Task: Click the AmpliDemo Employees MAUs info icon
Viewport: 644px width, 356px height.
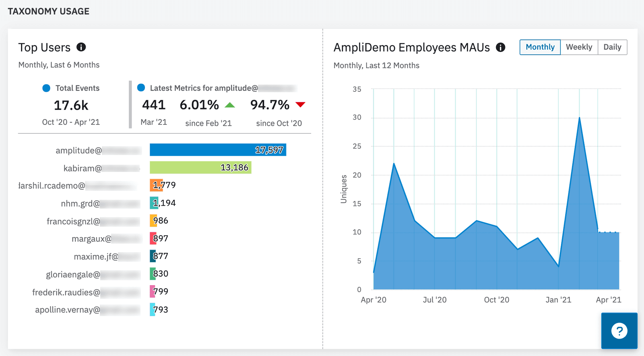Action: point(500,48)
